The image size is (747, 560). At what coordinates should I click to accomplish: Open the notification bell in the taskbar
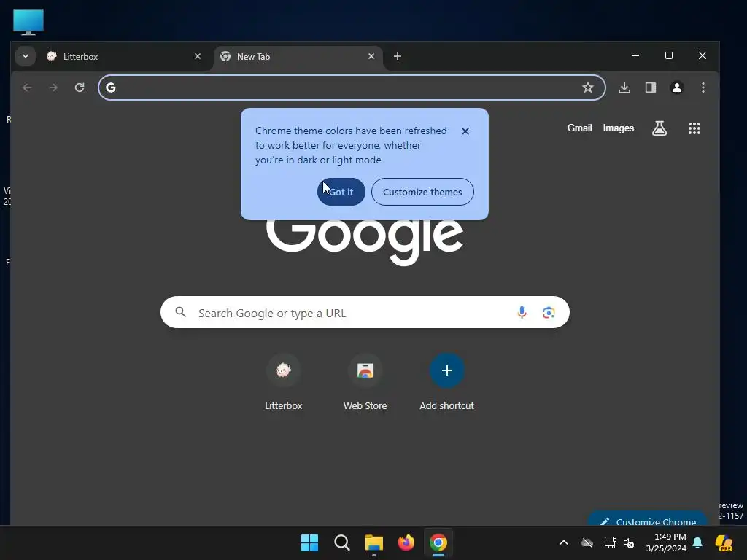698,542
